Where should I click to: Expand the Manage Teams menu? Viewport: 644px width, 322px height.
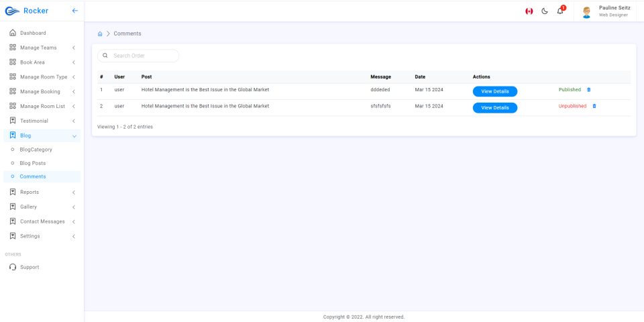coord(42,48)
